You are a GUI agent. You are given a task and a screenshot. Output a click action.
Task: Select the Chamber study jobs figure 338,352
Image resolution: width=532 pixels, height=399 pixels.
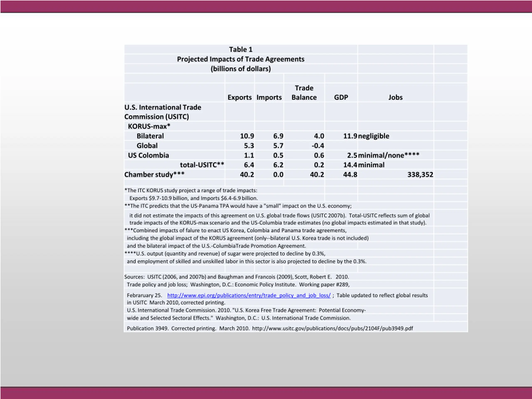[420, 175]
